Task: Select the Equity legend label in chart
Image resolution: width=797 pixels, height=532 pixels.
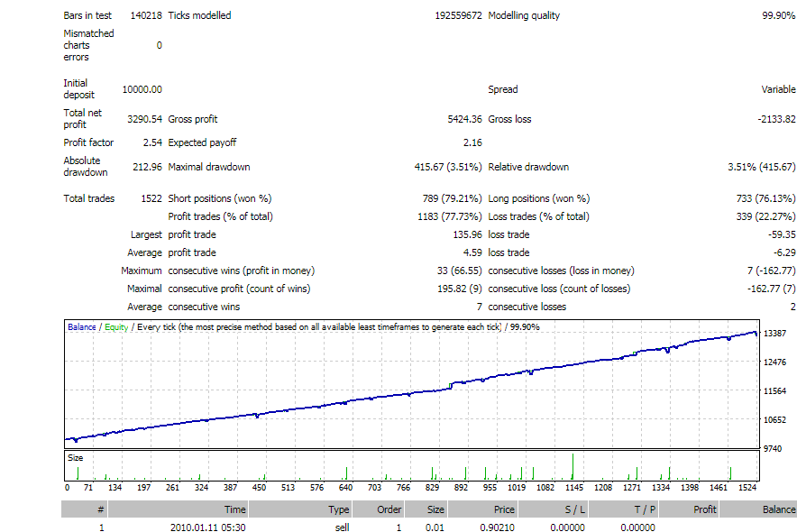Action: (116, 326)
